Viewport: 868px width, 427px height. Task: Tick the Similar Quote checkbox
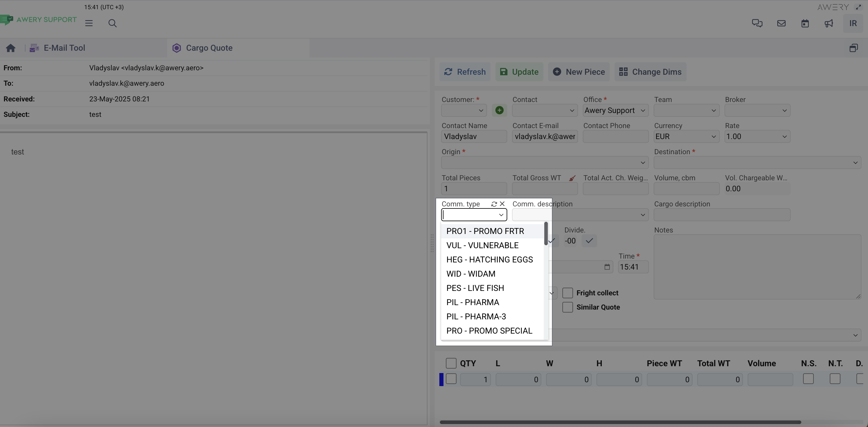[x=567, y=307]
